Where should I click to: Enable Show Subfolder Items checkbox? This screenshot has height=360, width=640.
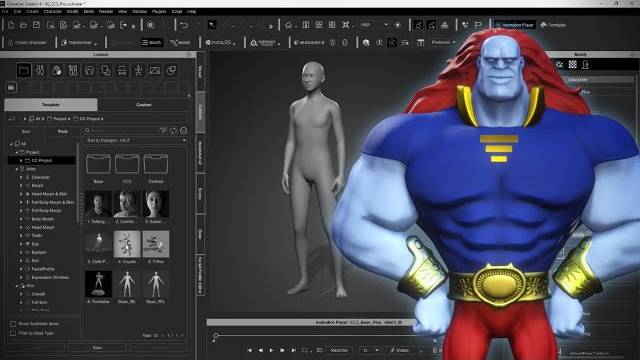tap(13, 324)
